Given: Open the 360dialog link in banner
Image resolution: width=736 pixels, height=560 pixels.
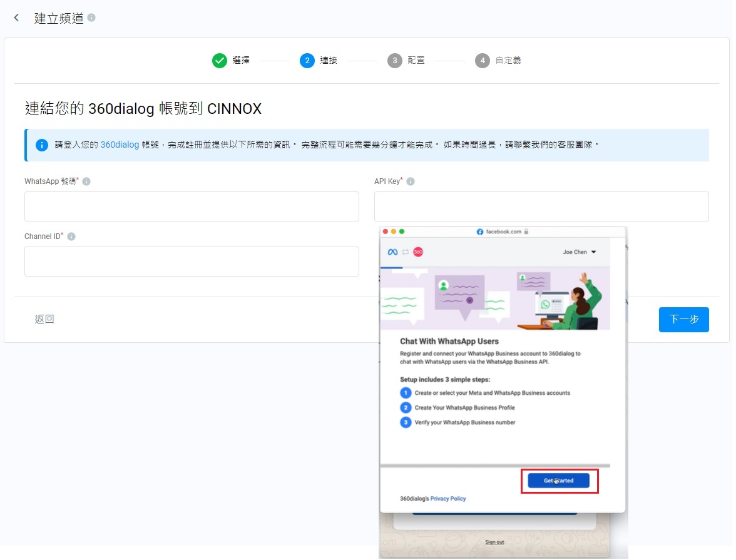Looking at the screenshot, I should (120, 145).
